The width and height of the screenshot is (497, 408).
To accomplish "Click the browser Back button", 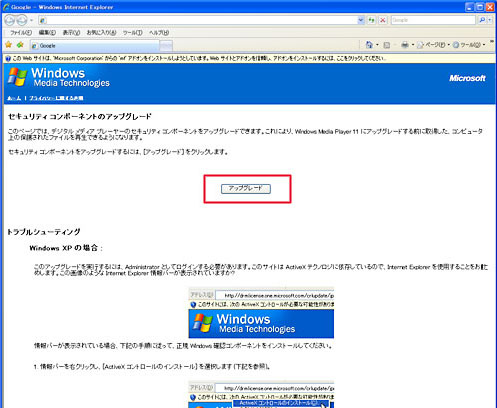I will click(x=9, y=20).
